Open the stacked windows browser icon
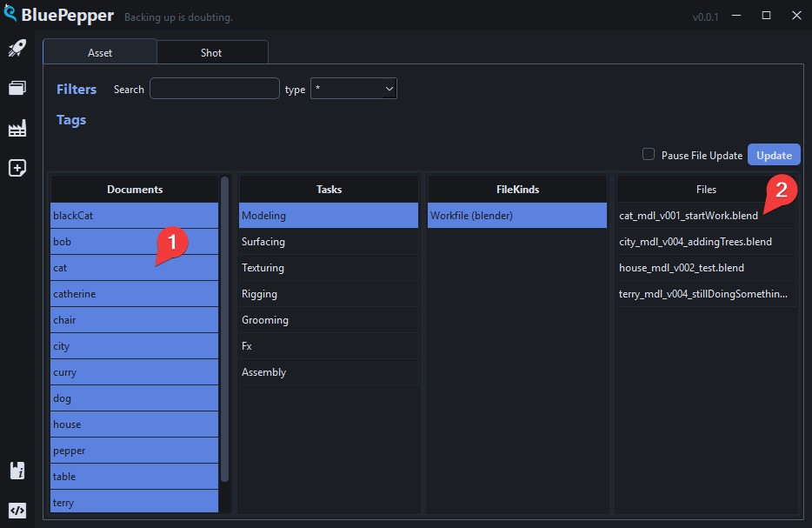 tap(17, 88)
